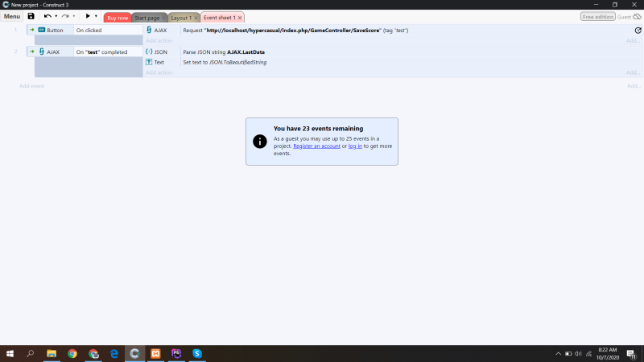This screenshot has width=644, height=362.
Task: Open PhpStorm from the taskbar
Action: point(176,353)
